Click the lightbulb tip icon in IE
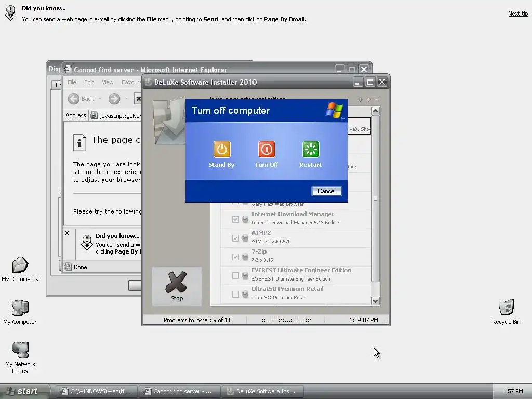Image resolution: width=532 pixels, height=399 pixels. pos(87,242)
